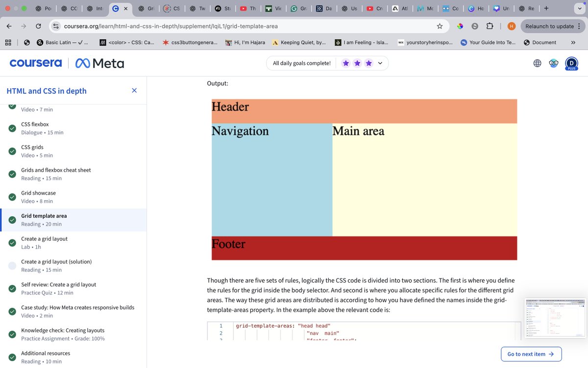The image size is (588, 368).
Task: Click the Go to next item button
Action: pos(531,354)
